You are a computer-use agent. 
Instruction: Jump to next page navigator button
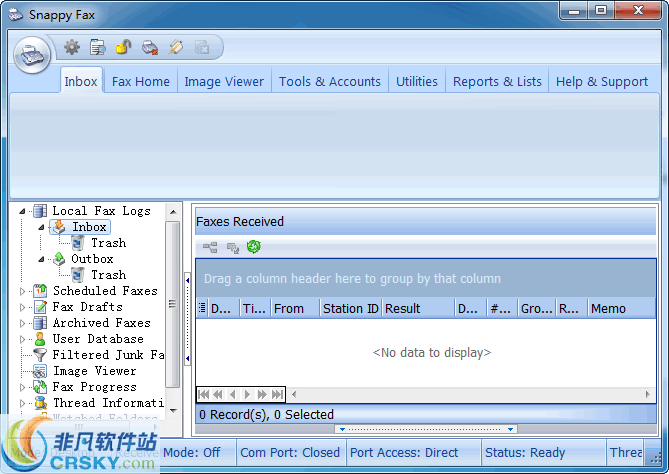[262, 395]
